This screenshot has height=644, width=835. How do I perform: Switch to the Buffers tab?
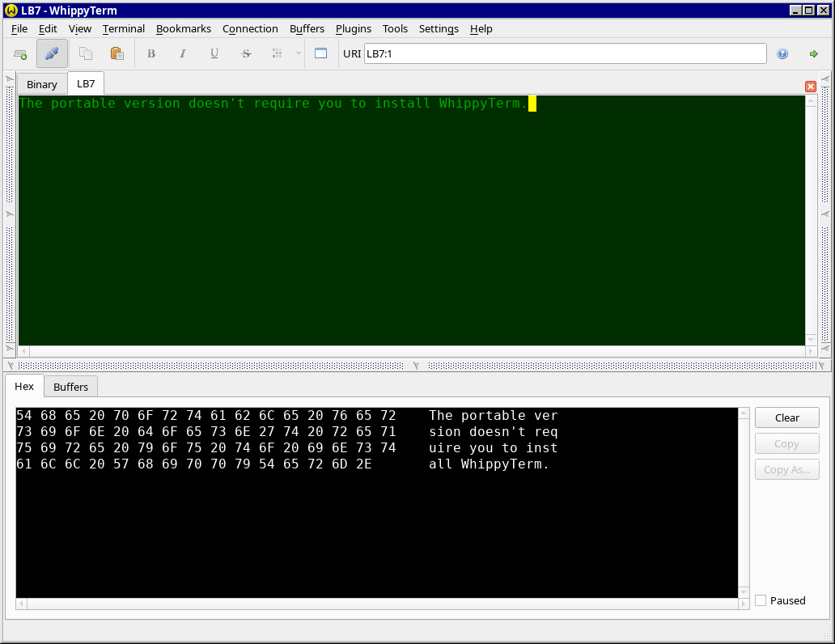click(71, 387)
